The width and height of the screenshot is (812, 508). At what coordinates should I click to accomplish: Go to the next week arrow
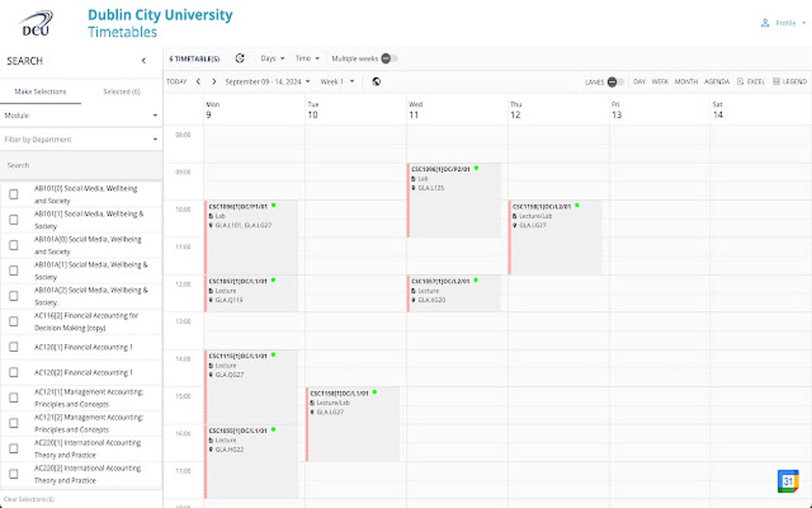click(x=213, y=81)
